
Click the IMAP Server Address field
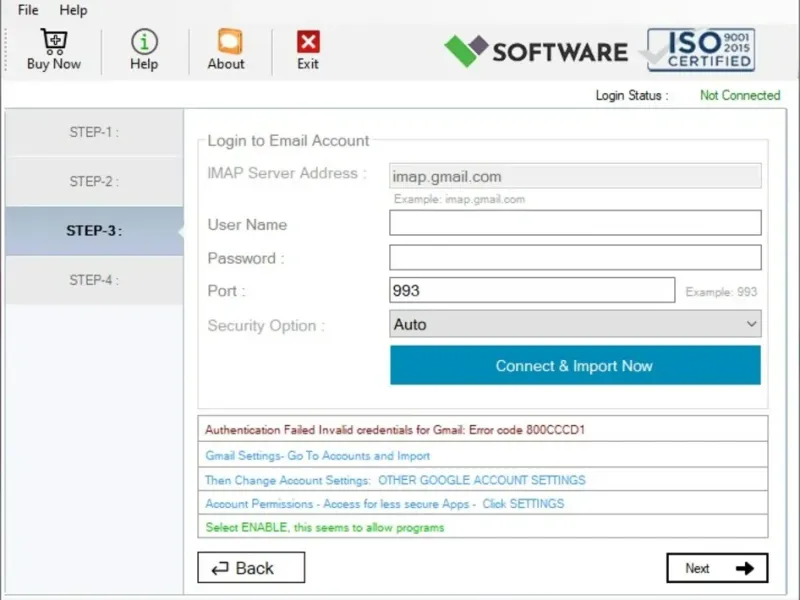coord(575,176)
